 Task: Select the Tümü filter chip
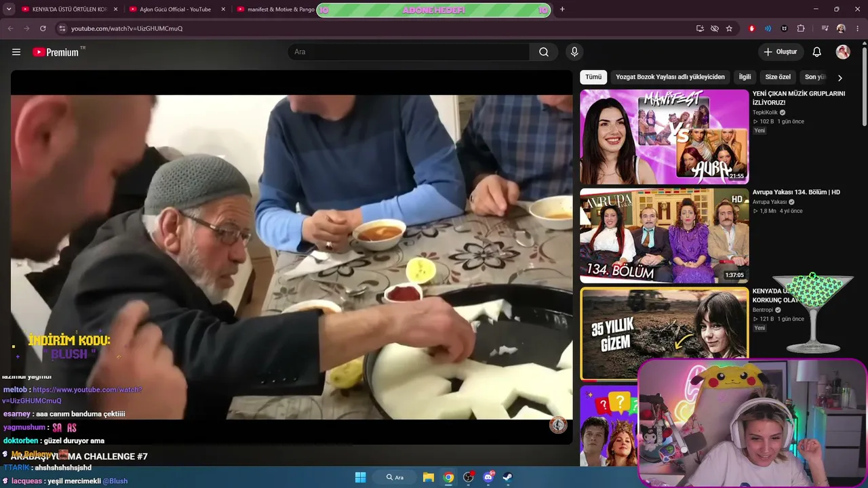click(593, 77)
